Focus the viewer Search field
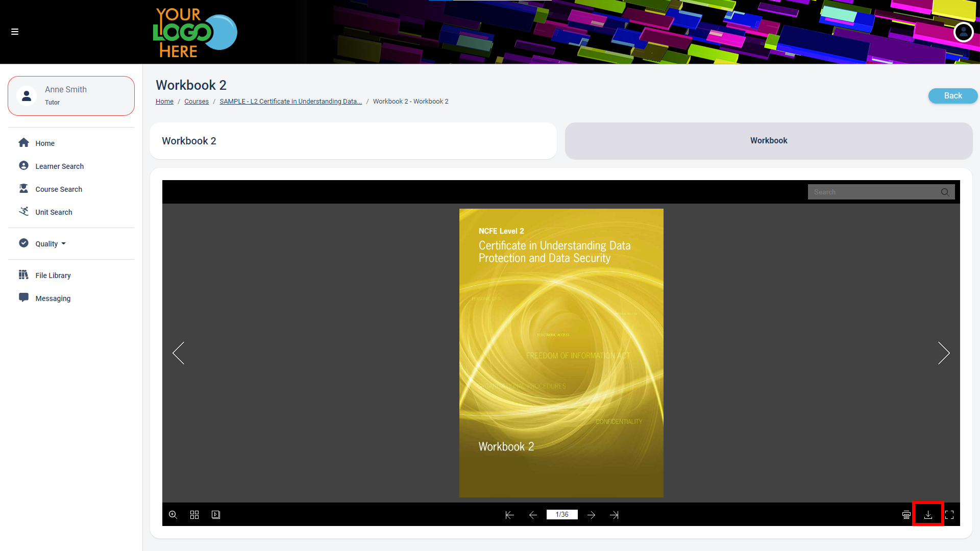This screenshot has width=980, height=551. coord(874,192)
